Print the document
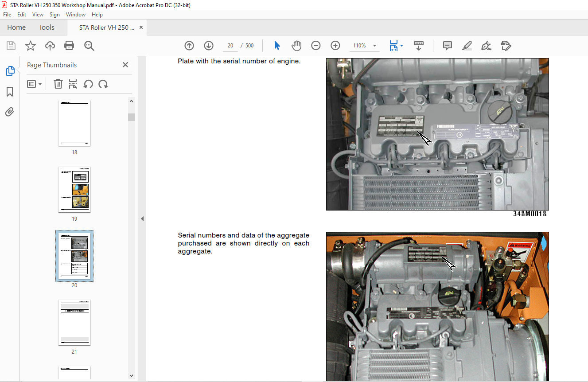The height and width of the screenshot is (382, 588). point(69,46)
